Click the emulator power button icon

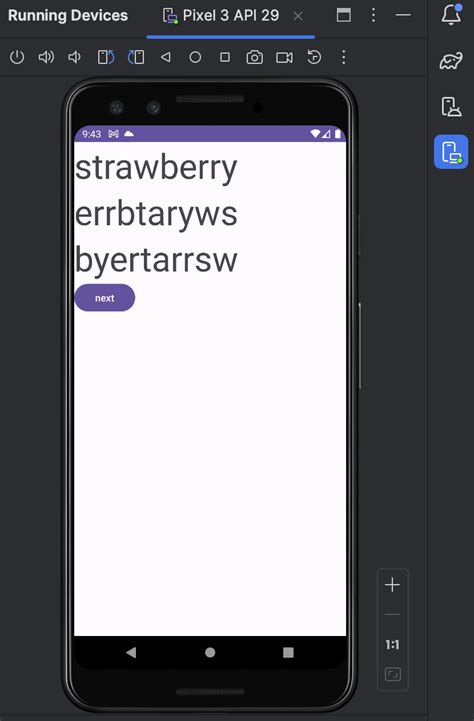click(x=17, y=57)
